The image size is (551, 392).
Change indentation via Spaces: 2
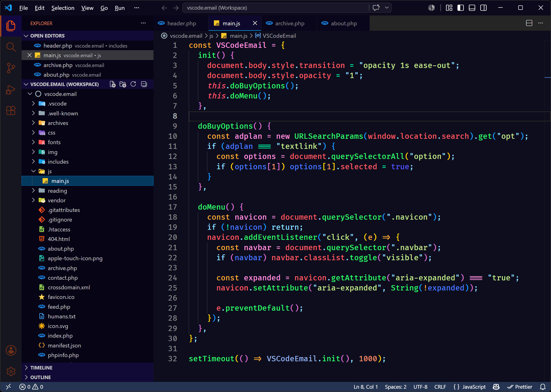click(395, 387)
